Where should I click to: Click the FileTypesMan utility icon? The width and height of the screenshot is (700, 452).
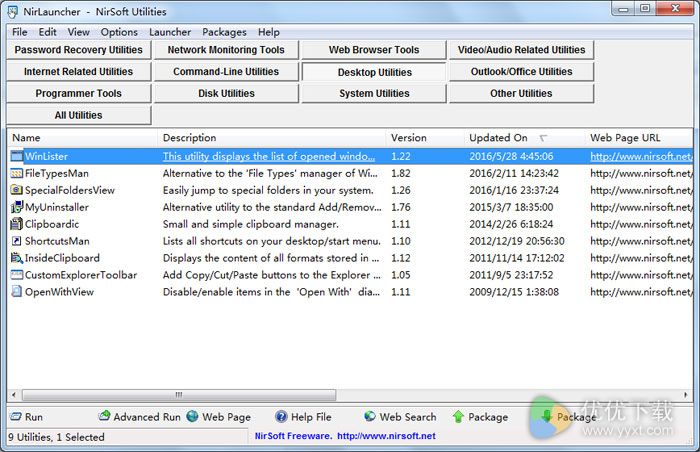coord(17,173)
